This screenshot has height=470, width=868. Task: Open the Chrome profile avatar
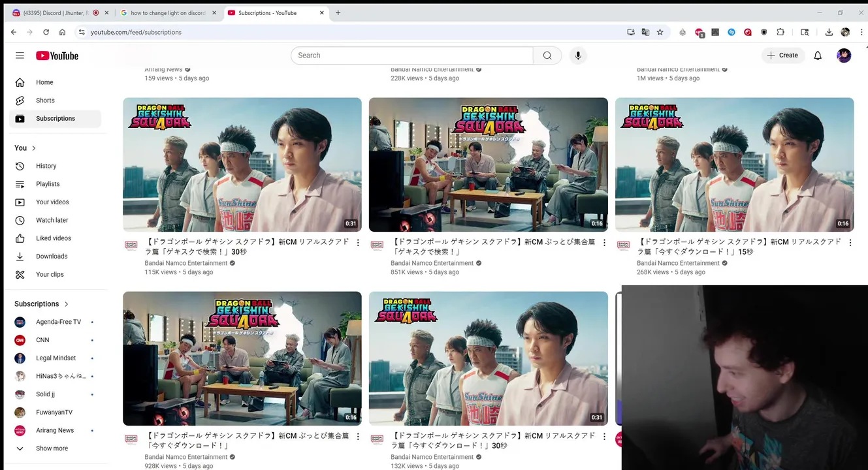click(x=845, y=32)
